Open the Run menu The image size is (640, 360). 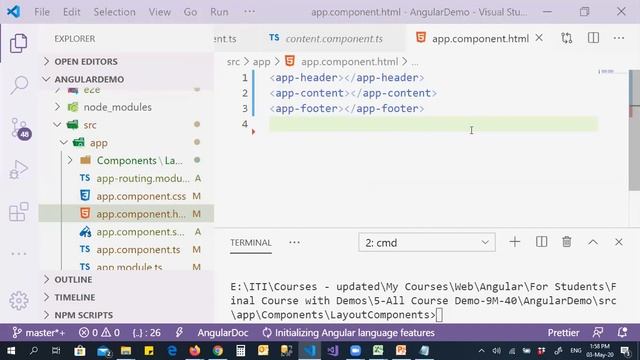pyautogui.click(x=219, y=12)
